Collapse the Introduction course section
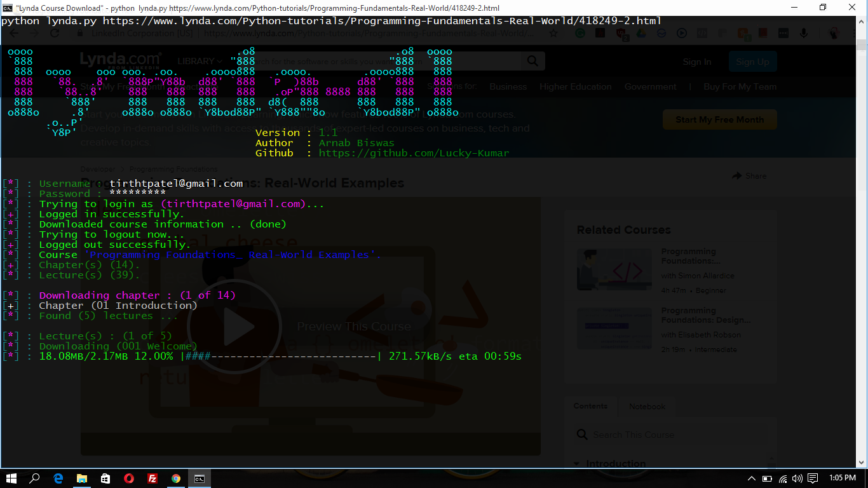This screenshot has height=488, width=868. coord(576,463)
